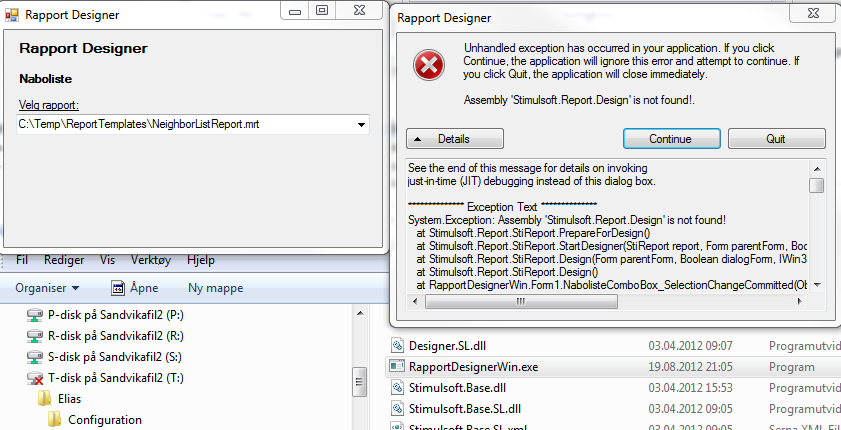Maximize the Rapport Designer form window
Screen dimensions: 841x430
(322, 10)
